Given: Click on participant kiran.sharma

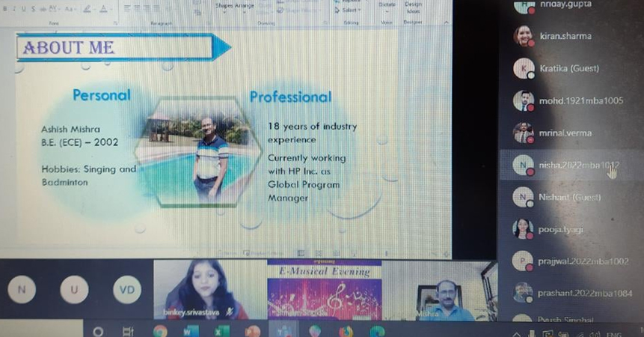Looking at the screenshot, I should coord(565,36).
